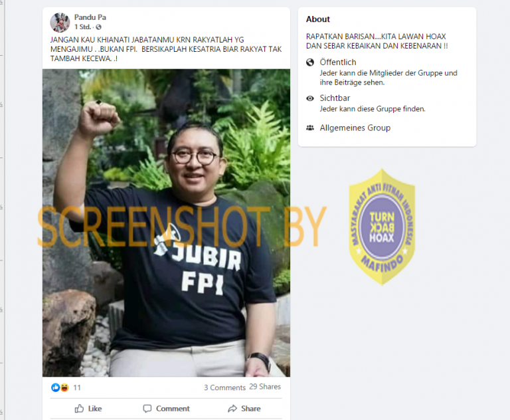510x420 pixels.
Task: Select the Share button label
Action: click(x=251, y=408)
